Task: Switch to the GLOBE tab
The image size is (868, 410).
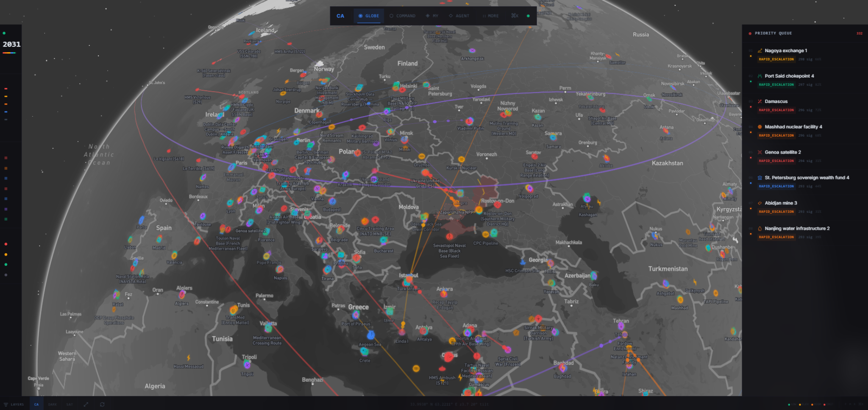Action: (369, 16)
